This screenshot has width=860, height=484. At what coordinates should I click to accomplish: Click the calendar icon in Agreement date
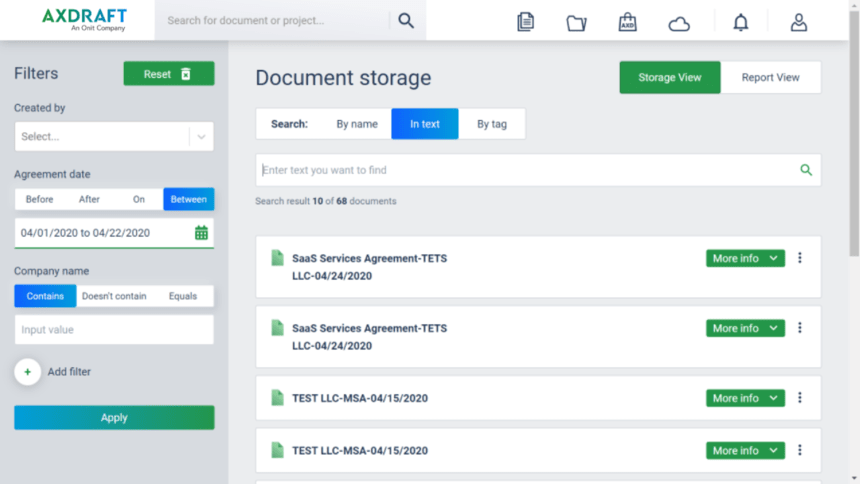pyautogui.click(x=201, y=233)
